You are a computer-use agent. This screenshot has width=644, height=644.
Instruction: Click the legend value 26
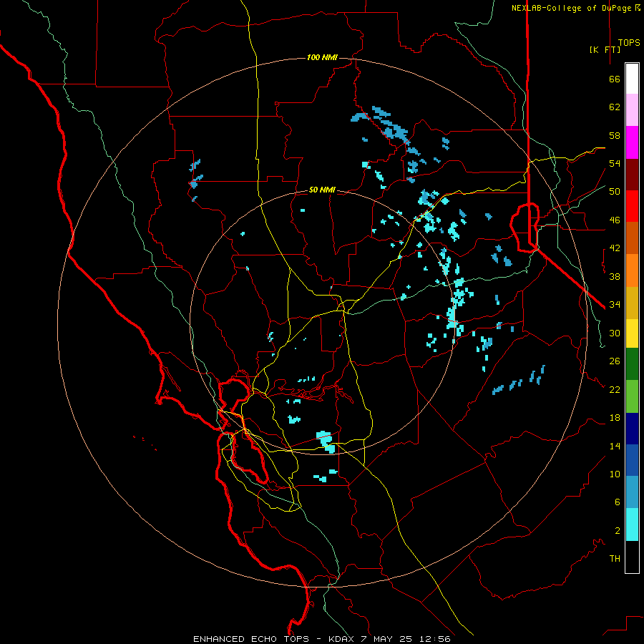pos(615,361)
